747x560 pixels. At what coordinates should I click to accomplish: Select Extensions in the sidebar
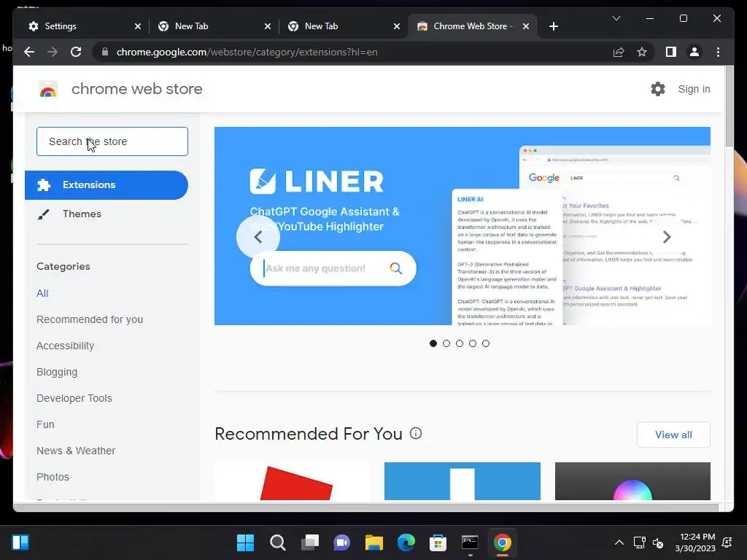click(x=107, y=184)
